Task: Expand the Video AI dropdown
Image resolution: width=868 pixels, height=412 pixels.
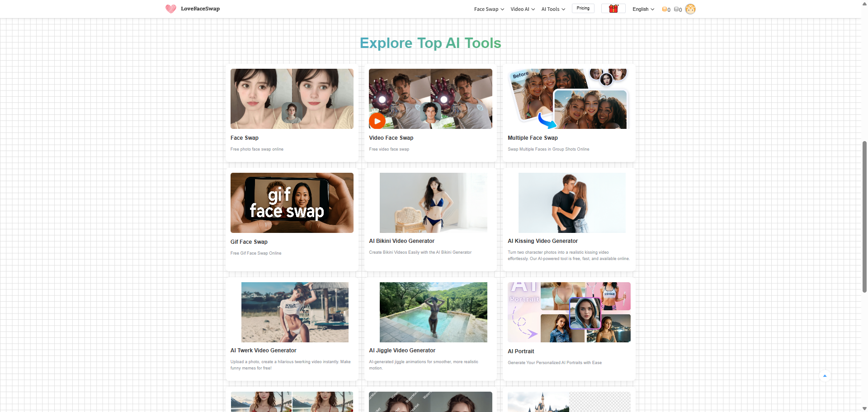Action: 522,9
